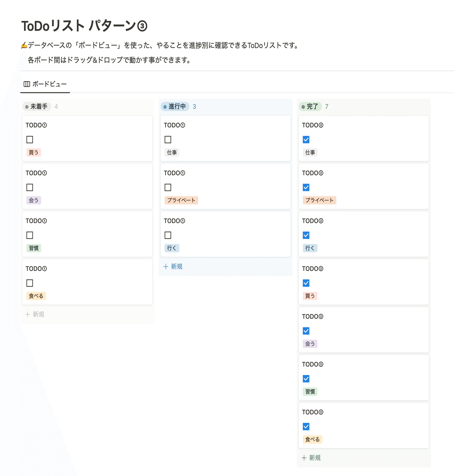
Task: Click the 仕事 tag in 進行中 column
Action: [x=172, y=152]
